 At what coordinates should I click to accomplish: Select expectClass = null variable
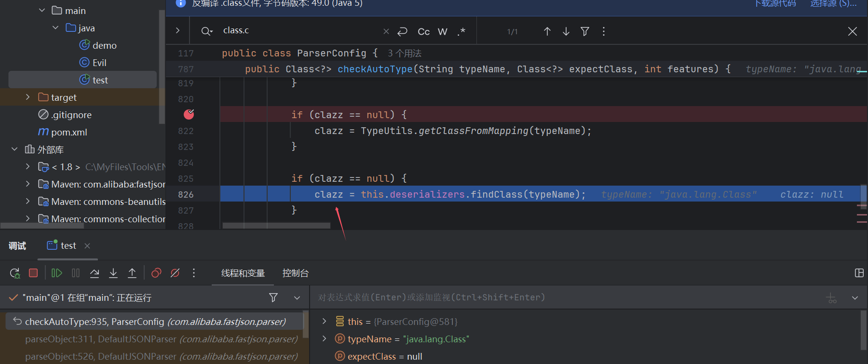click(x=379, y=356)
